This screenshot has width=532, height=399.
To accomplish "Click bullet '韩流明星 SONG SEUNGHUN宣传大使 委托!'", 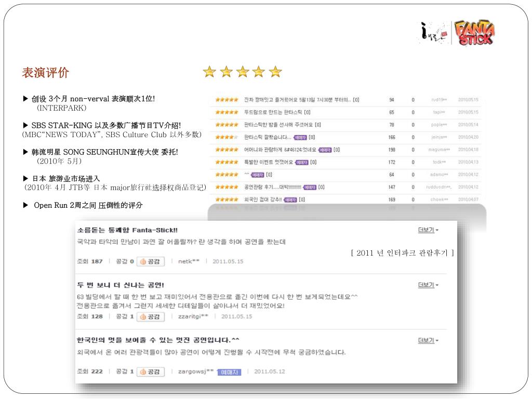I will click(100, 152).
